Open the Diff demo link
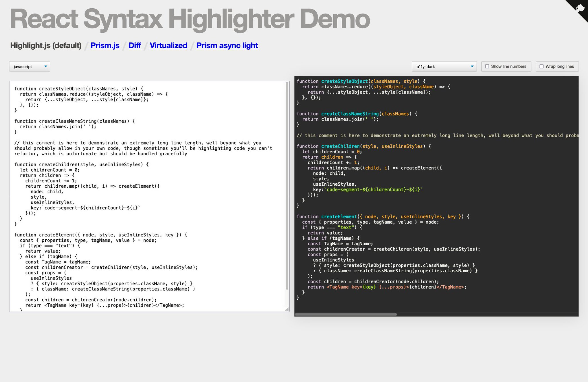Screen dimensions: 588x382 135,45
